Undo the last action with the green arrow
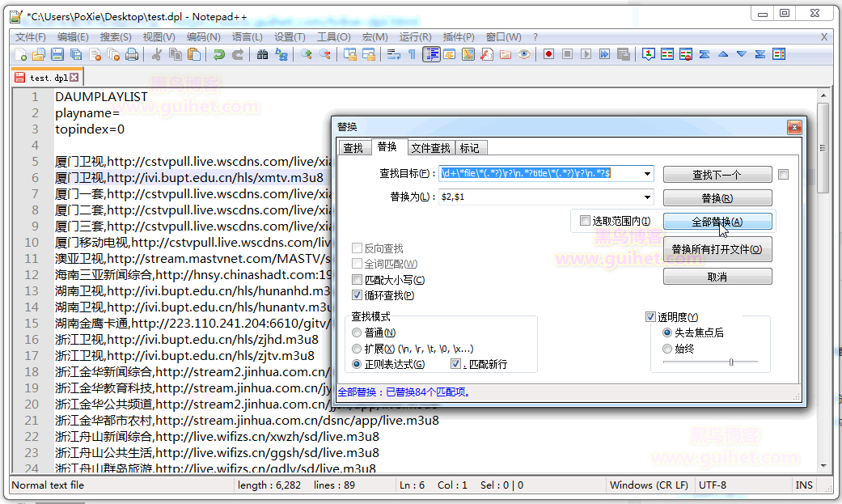The height and width of the screenshot is (504, 842). (219, 54)
